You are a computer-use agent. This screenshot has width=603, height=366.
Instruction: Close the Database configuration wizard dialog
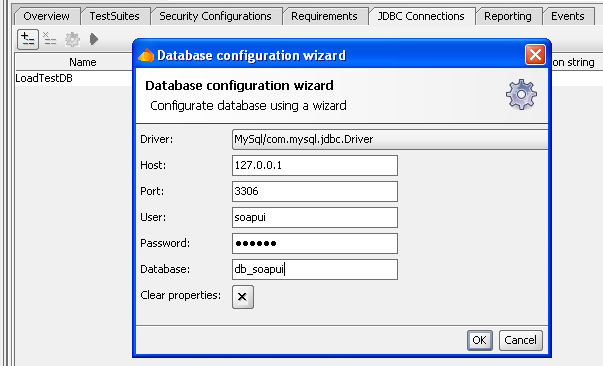pos(535,55)
